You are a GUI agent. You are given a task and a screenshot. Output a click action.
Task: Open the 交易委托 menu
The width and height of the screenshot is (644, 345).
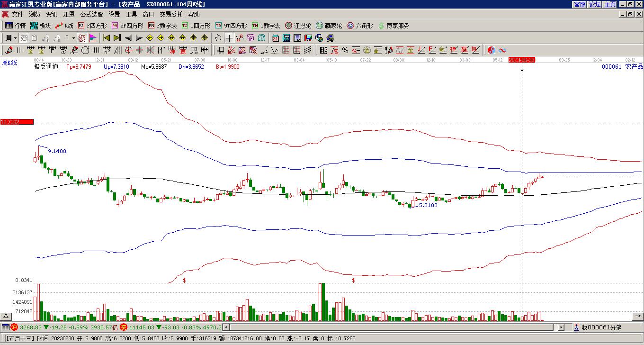click(171, 14)
